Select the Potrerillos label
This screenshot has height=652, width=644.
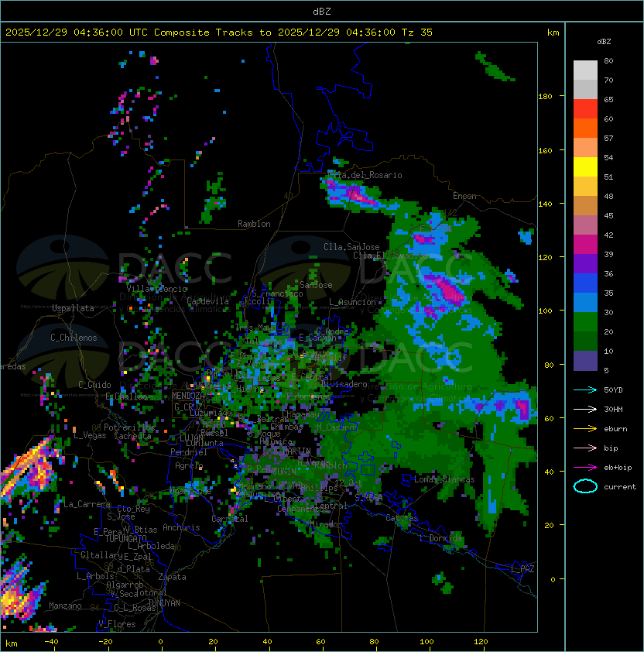tap(129, 427)
